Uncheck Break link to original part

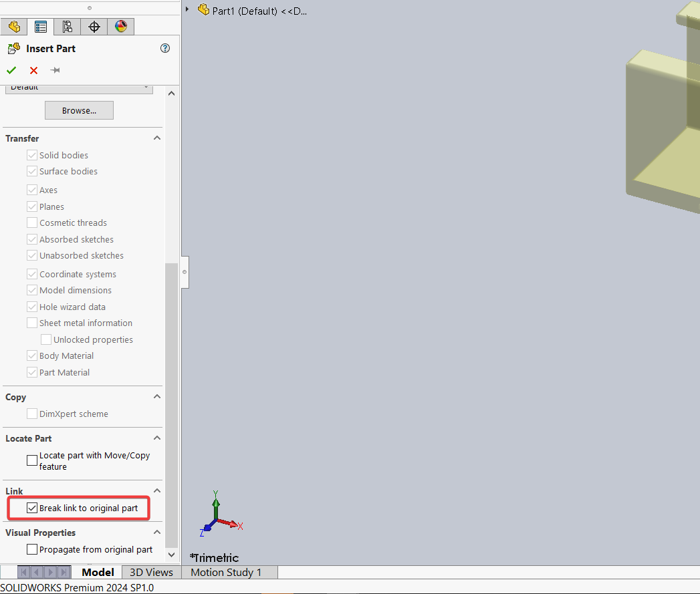pos(32,508)
